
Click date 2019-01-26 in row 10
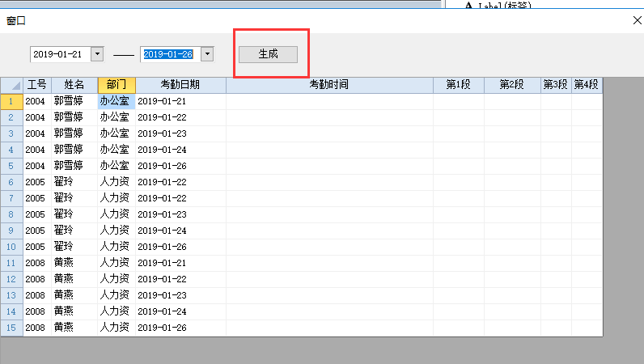point(180,247)
